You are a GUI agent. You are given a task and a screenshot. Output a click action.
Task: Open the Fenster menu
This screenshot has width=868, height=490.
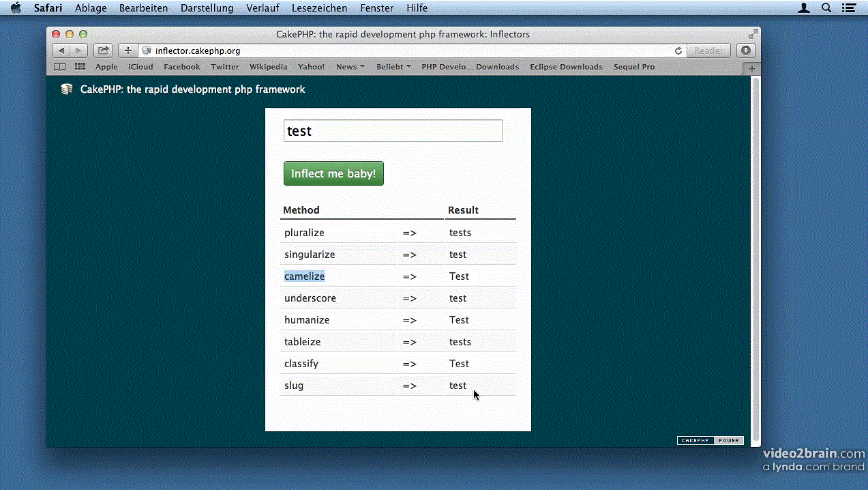coord(376,8)
